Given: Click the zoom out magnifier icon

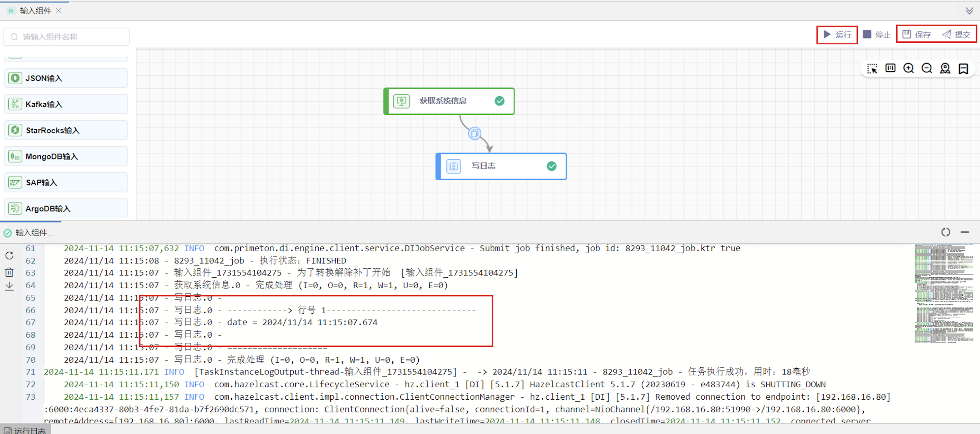Looking at the screenshot, I should pos(927,69).
